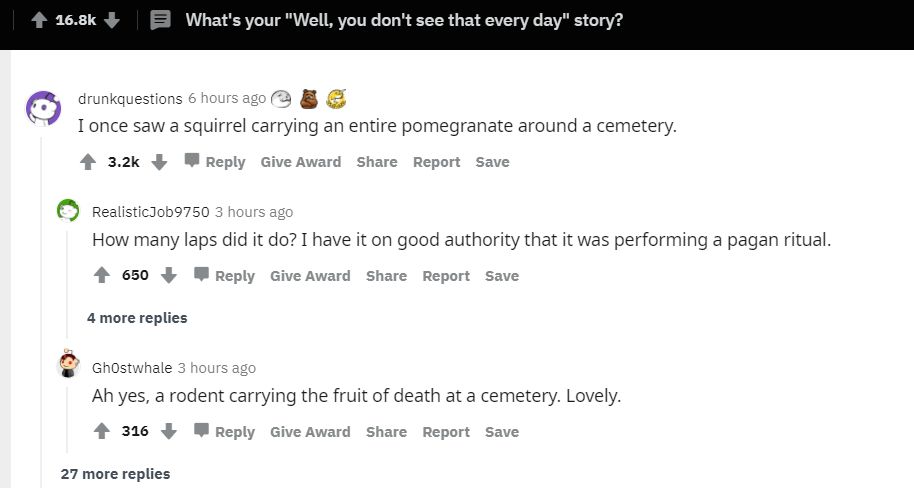
Task: Give Award to RealisticJob9750's comment
Action: coord(310,276)
